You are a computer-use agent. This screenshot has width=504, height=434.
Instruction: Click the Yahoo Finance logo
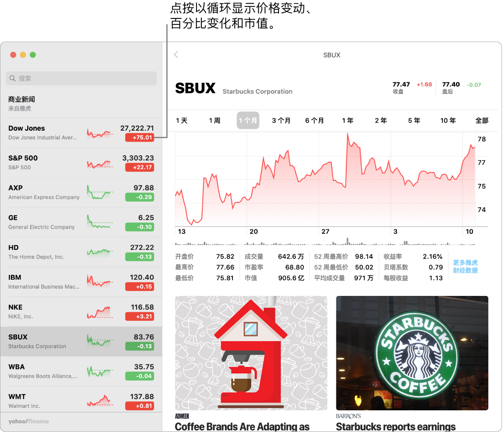click(x=29, y=421)
